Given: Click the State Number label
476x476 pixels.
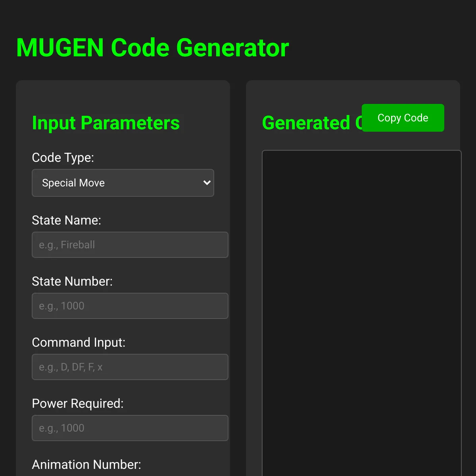Looking at the screenshot, I should [x=72, y=281].
